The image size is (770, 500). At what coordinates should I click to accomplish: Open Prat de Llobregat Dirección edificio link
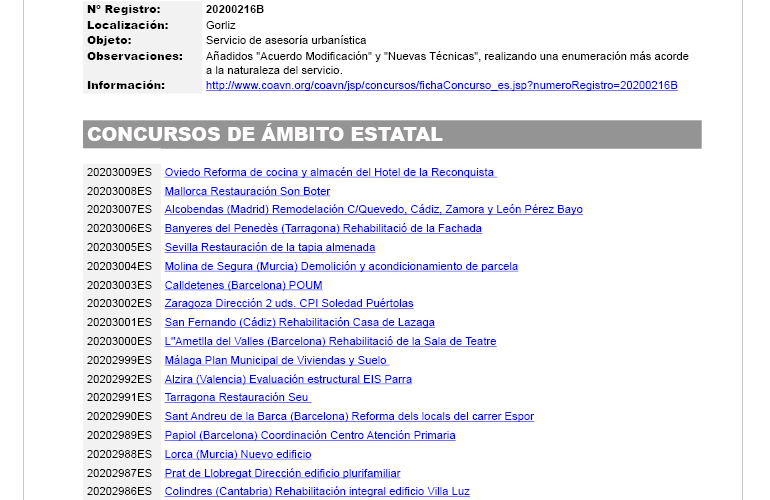[282, 473]
